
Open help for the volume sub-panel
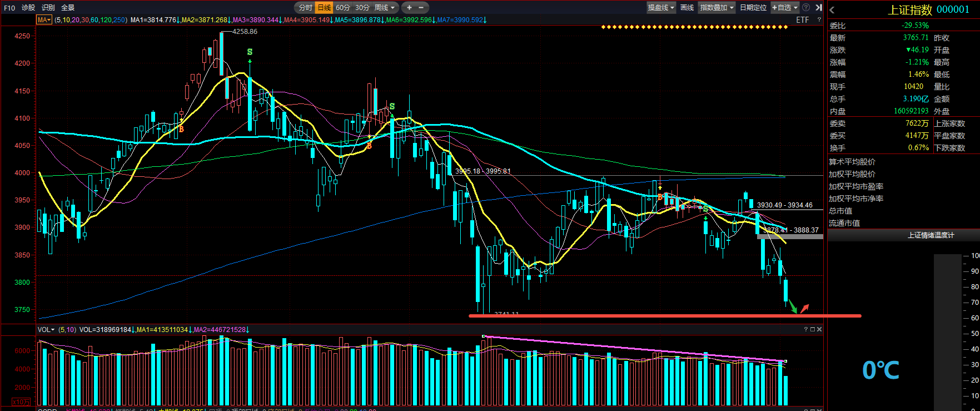805,330
